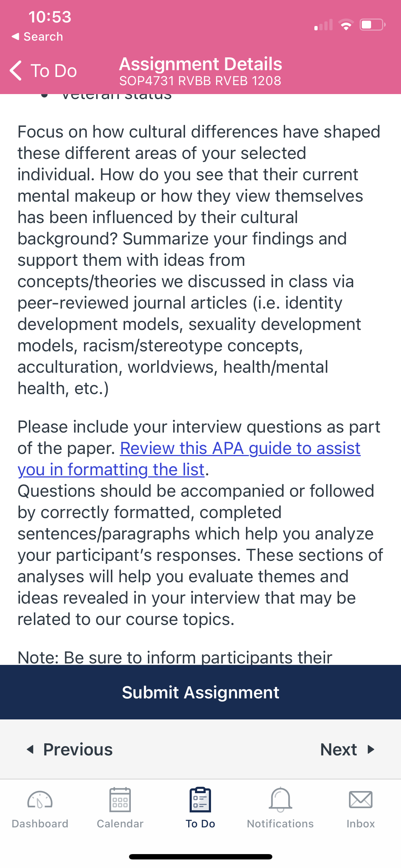Open the 'you in formatting the list' link text
Viewport: 401px width, 868px height.
111,470
